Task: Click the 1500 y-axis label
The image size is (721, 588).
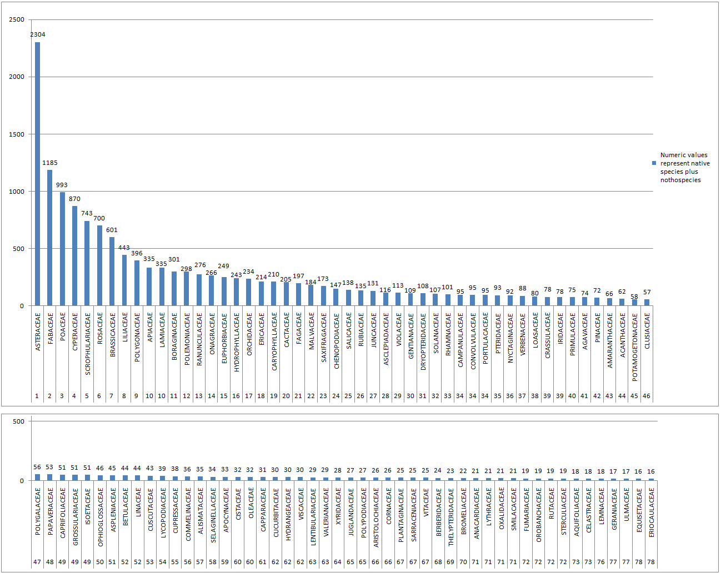Action: [x=17, y=134]
